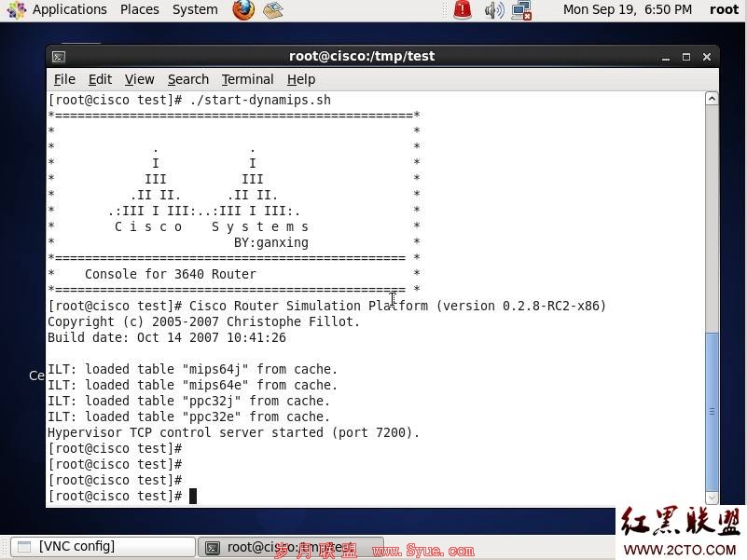Open the View menu in terminal
The width and height of the screenshot is (747, 560).
tap(140, 79)
